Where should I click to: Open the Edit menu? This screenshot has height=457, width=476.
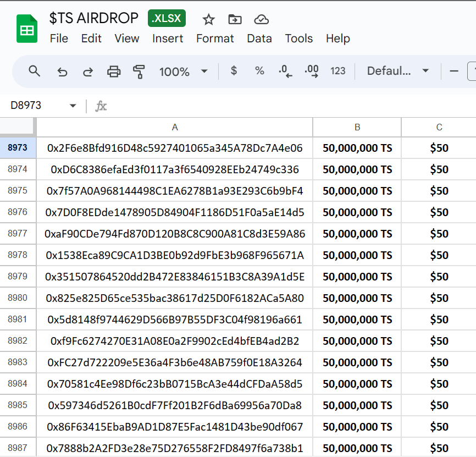[91, 38]
